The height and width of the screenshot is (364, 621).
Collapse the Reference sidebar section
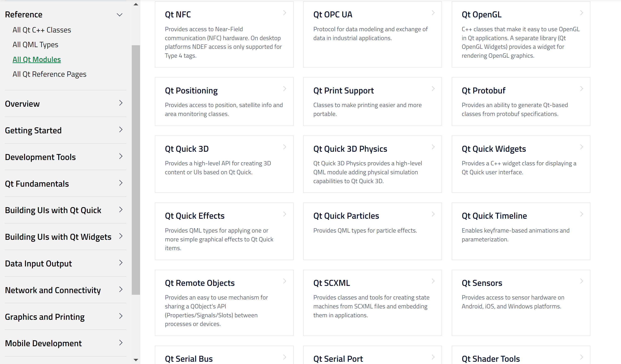pyautogui.click(x=120, y=15)
